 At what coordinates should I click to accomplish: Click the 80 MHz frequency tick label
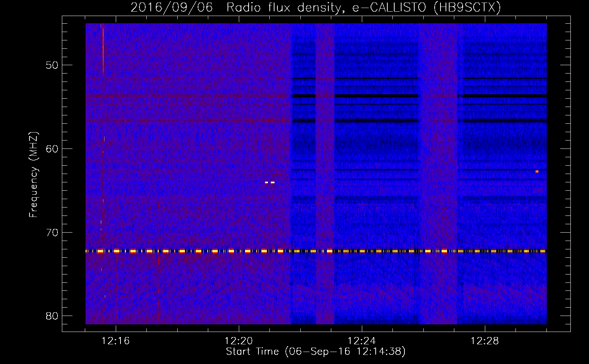[52, 316]
